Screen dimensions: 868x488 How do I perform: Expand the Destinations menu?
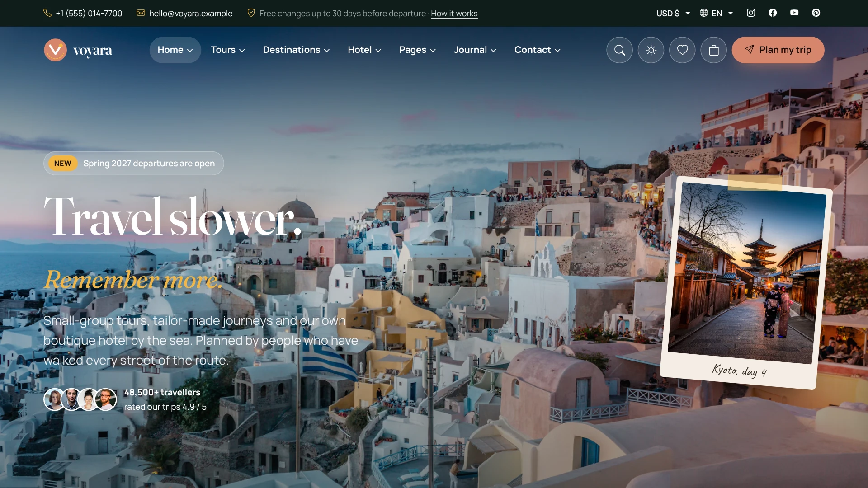297,50
